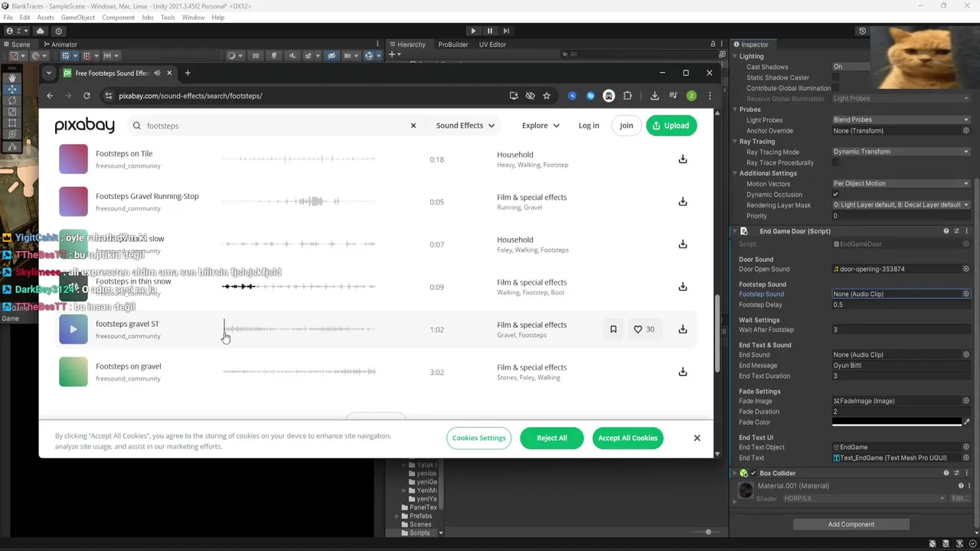The image size is (980, 551).
Task: Open the Fade Color eyedropper
Action: [x=966, y=422]
